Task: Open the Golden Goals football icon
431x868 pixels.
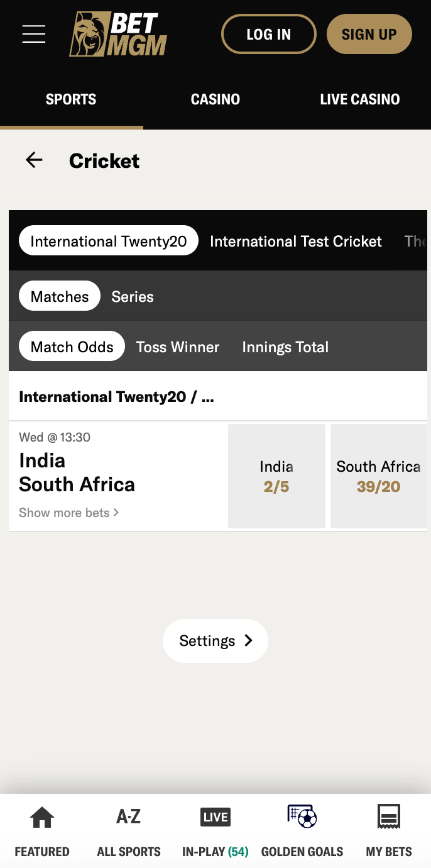Action: pyautogui.click(x=302, y=817)
